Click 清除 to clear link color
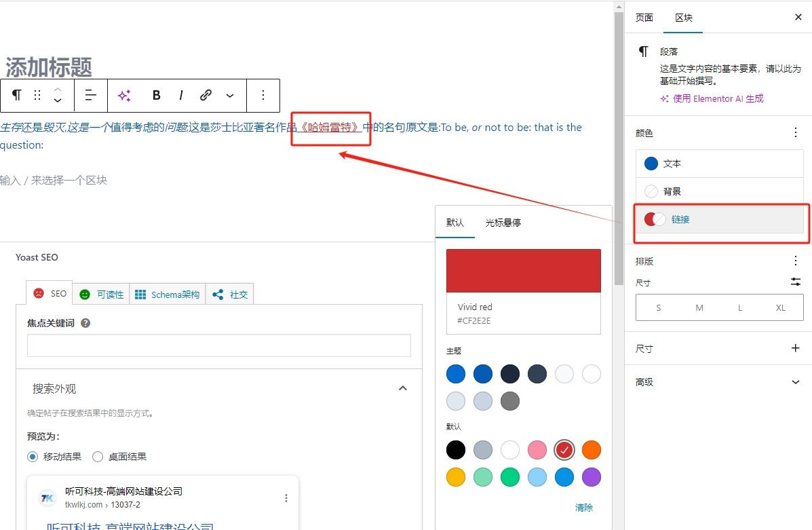Screen dimensions: 812x530 tap(584, 508)
